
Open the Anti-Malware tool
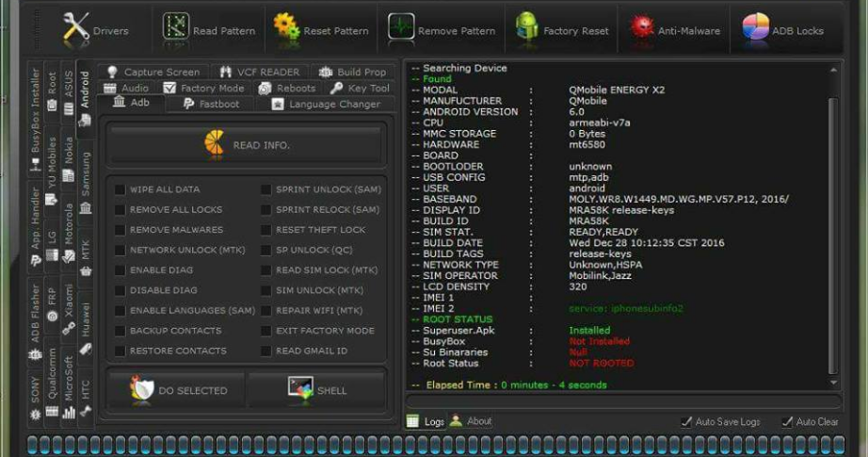coord(675,30)
